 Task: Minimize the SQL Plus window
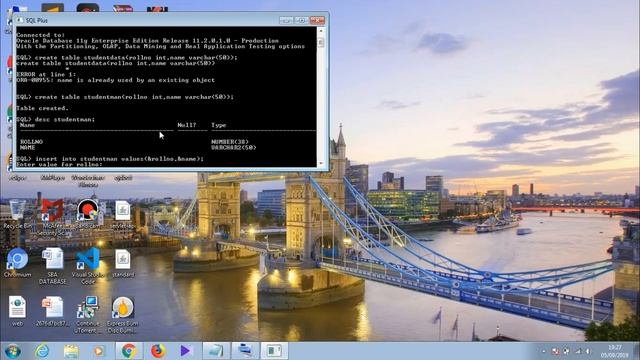(286, 20)
